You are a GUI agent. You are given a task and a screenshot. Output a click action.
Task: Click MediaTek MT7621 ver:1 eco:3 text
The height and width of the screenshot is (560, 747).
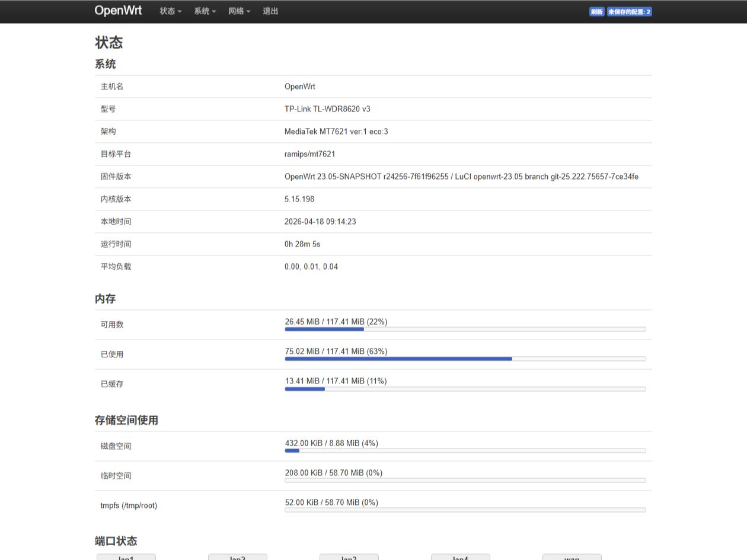336,132
